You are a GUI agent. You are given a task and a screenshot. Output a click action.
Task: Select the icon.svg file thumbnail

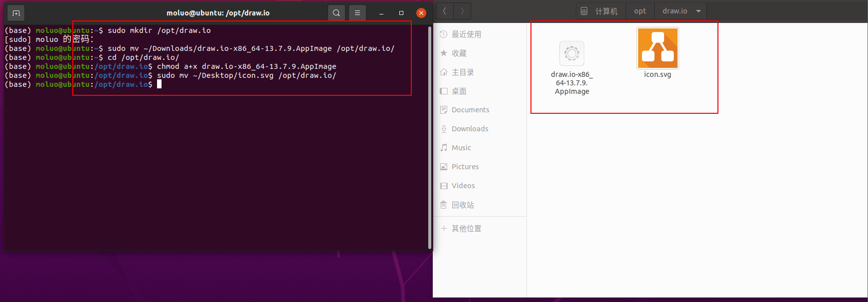[x=658, y=48]
